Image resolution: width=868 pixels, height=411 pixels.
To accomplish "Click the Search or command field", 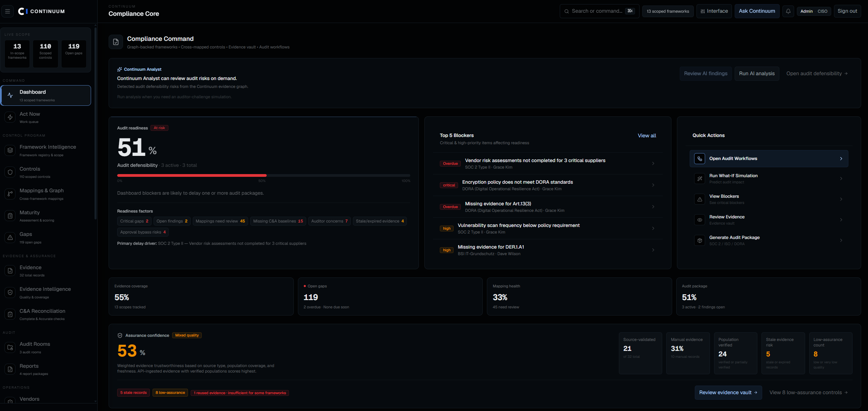I will click(599, 11).
